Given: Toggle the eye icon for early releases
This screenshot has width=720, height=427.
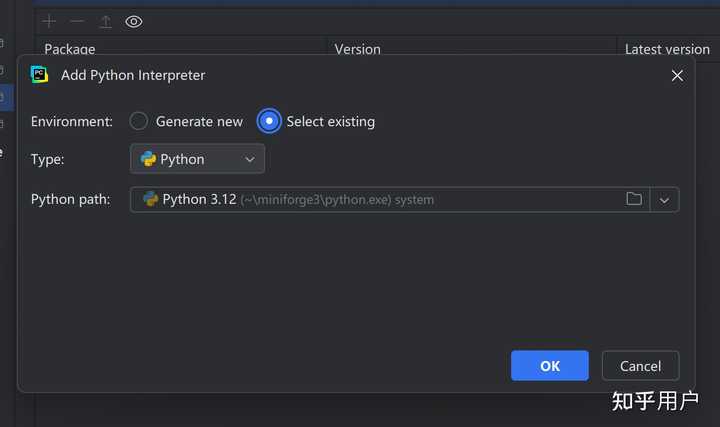Looking at the screenshot, I should (x=134, y=22).
